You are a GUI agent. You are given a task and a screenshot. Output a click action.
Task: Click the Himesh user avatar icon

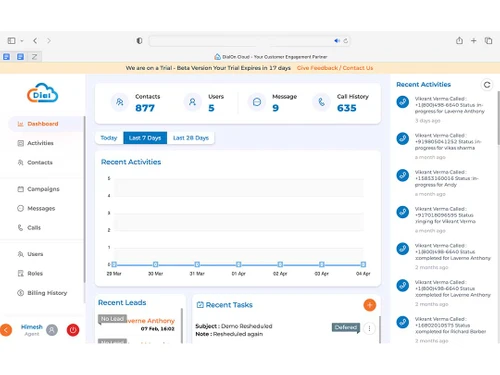[52, 330]
